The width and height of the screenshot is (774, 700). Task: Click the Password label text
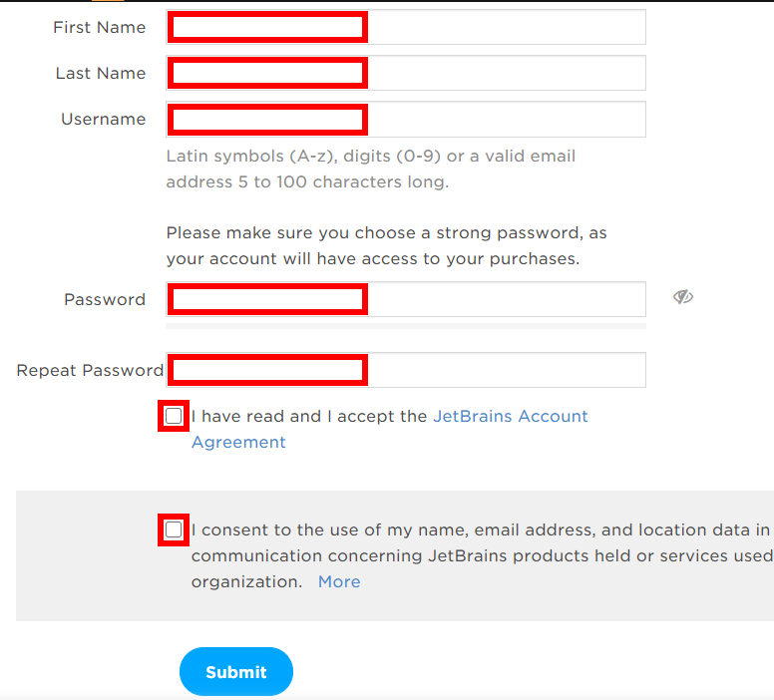[x=105, y=300]
